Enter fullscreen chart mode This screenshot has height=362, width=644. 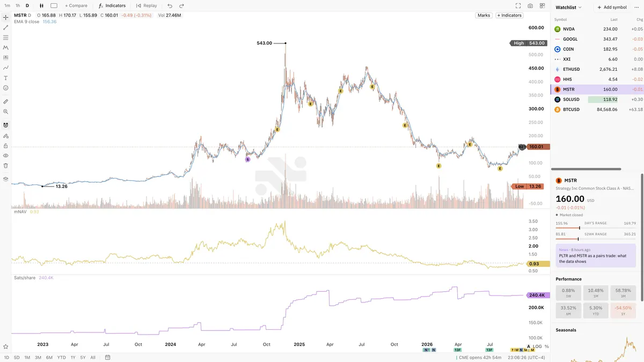[518, 6]
